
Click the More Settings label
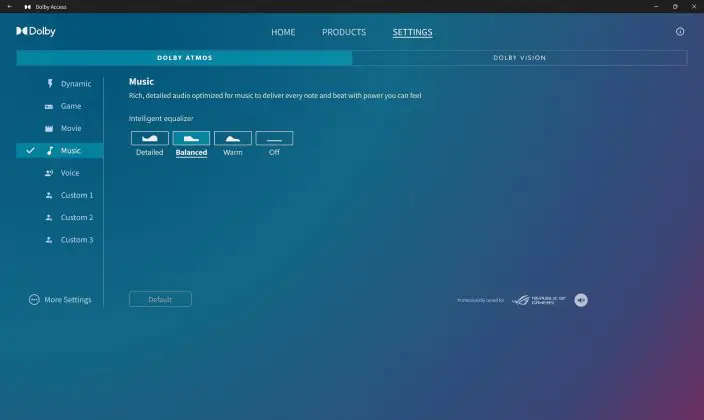point(68,300)
